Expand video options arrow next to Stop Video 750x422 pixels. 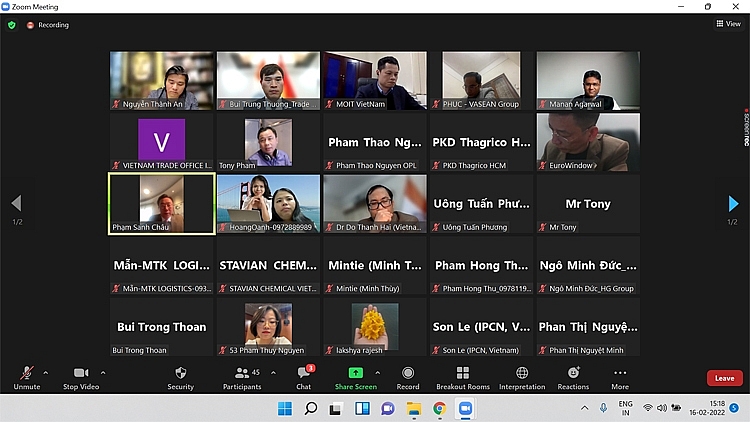(x=103, y=372)
